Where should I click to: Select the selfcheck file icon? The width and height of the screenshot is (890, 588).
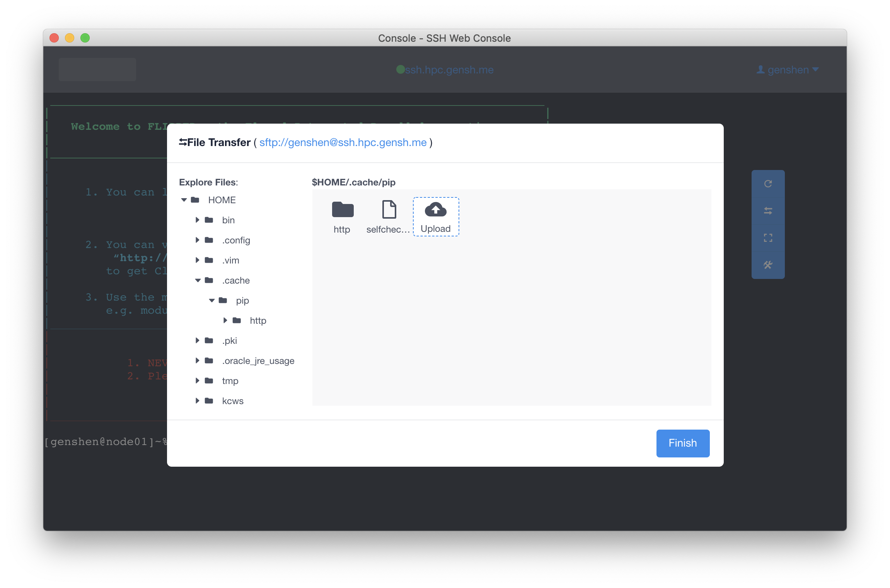click(389, 210)
